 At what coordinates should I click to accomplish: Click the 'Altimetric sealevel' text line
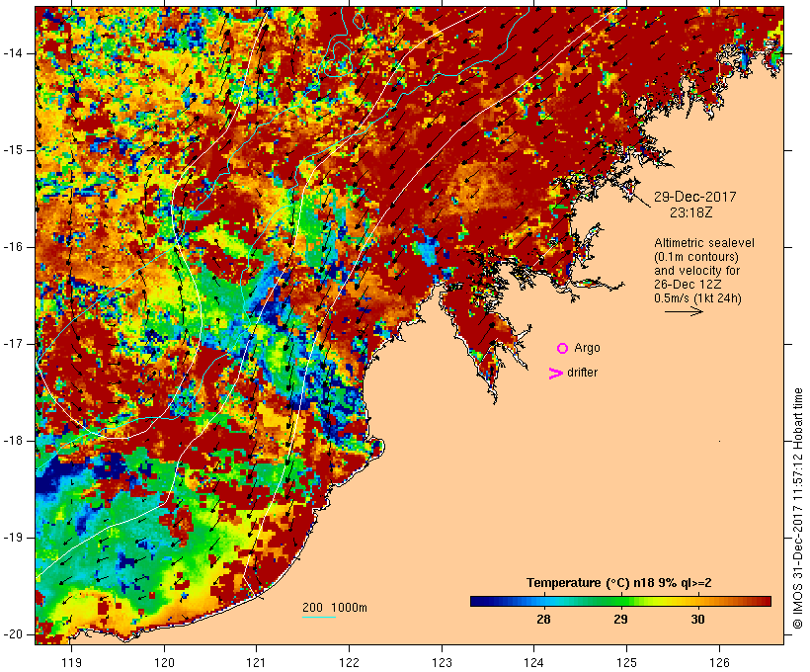pos(704,243)
